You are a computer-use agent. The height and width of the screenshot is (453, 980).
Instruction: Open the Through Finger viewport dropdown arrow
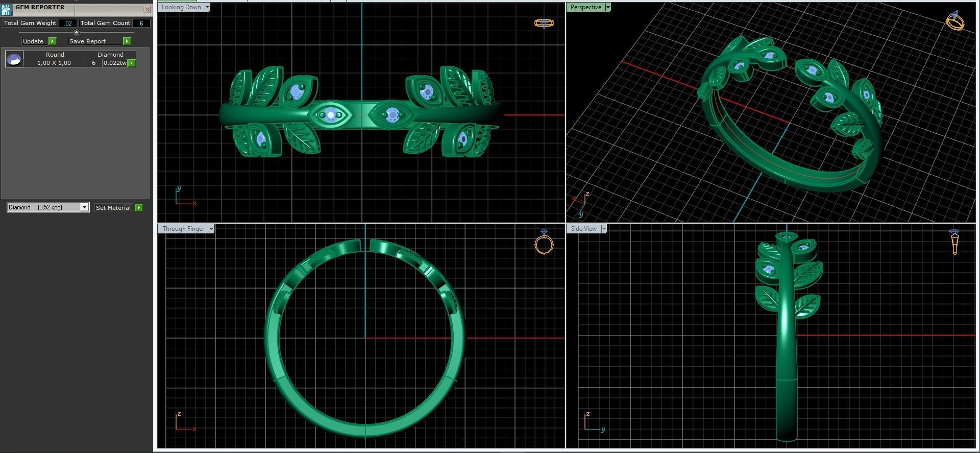(x=211, y=229)
